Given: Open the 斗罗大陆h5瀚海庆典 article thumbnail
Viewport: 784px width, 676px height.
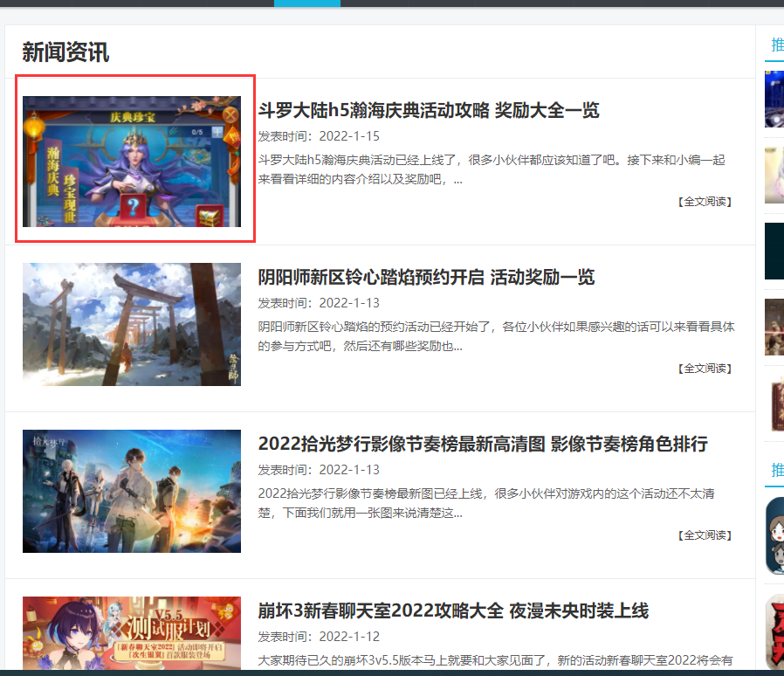Looking at the screenshot, I should pyautogui.click(x=132, y=161).
